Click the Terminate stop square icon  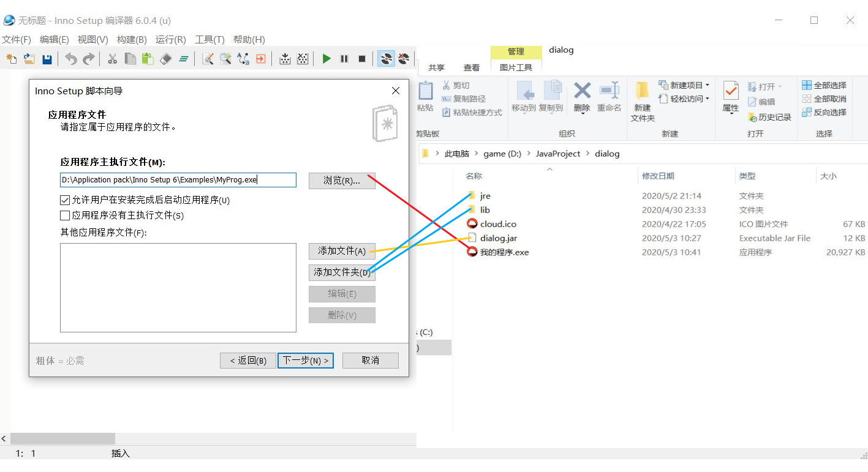362,59
